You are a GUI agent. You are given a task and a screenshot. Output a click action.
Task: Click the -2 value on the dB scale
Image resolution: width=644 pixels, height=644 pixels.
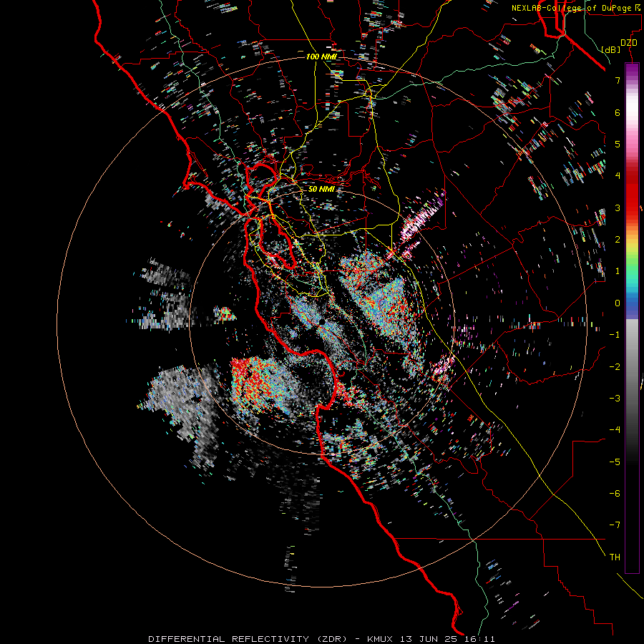(x=615, y=366)
